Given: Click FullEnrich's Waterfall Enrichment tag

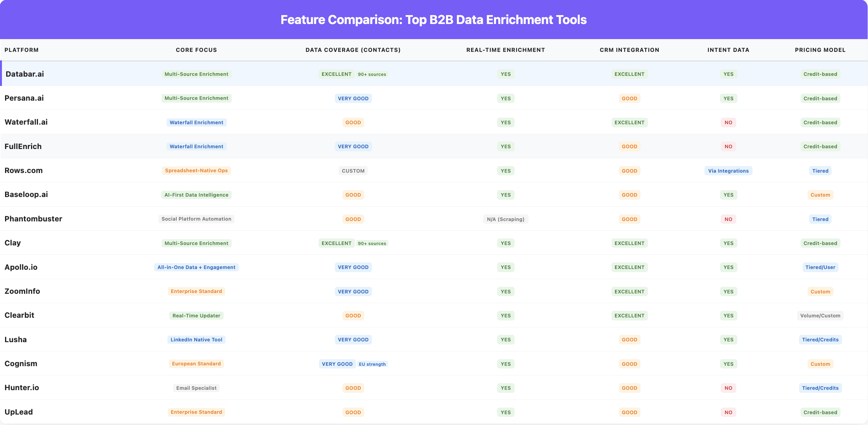Looking at the screenshot, I should point(196,146).
